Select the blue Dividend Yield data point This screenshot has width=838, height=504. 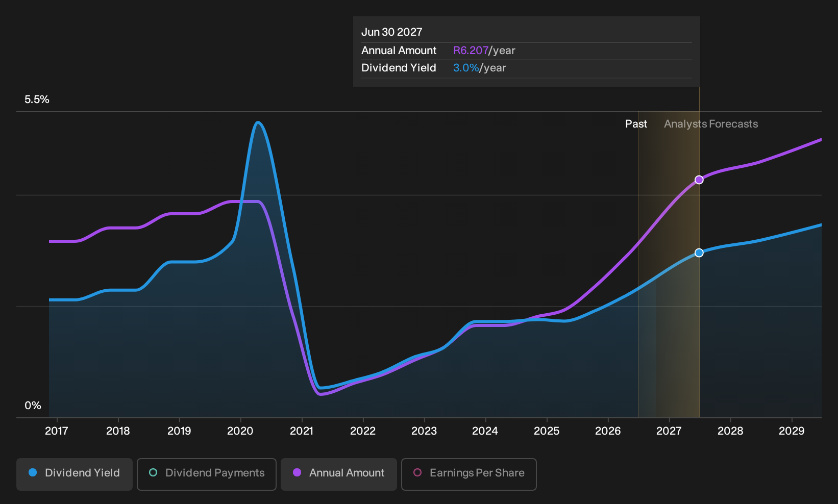pyautogui.click(x=699, y=253)
